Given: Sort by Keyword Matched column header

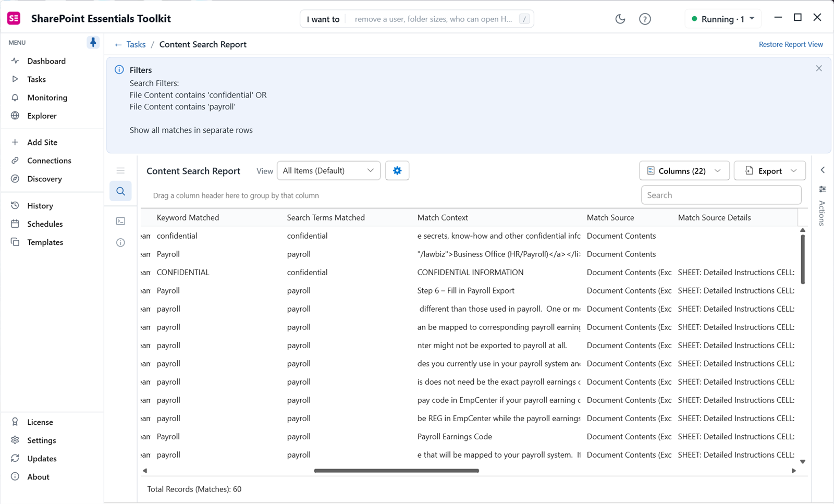Looking at the screenshot, I should click(188, 217).
